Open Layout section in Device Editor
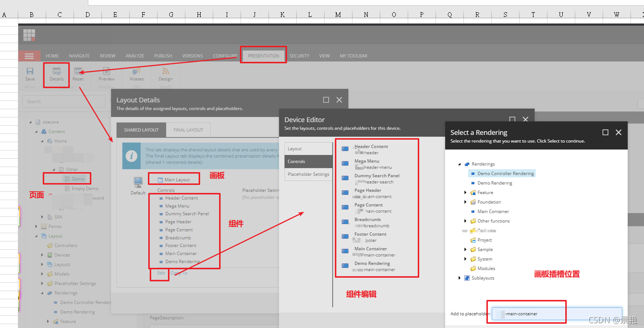 [309, 149]
